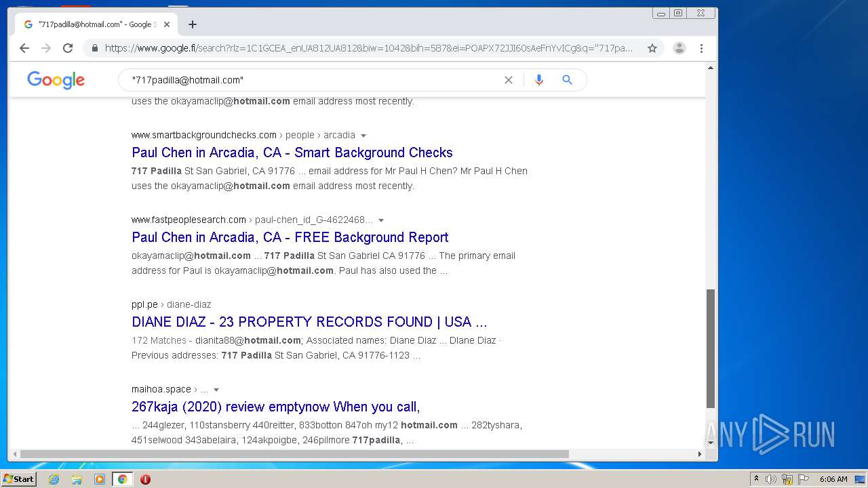868x488 pixels.
Task: Click the horizontal scrollbar right arrow
Action: pos(700,454)
